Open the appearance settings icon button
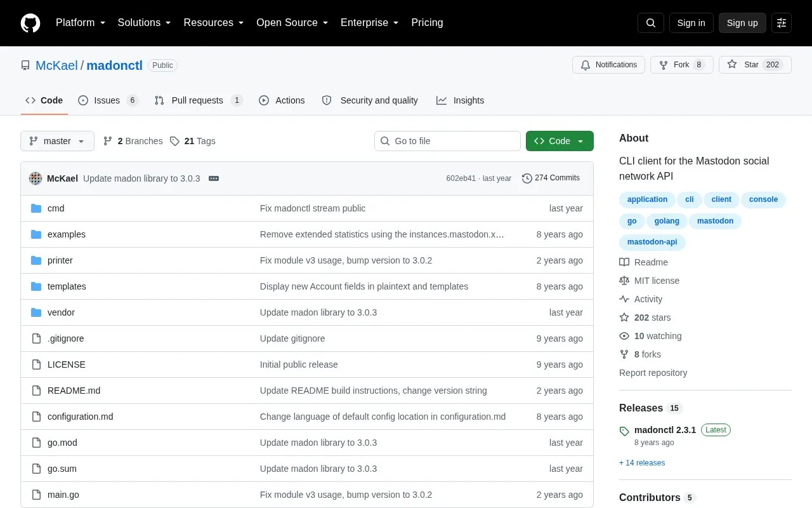 point(782,23)
